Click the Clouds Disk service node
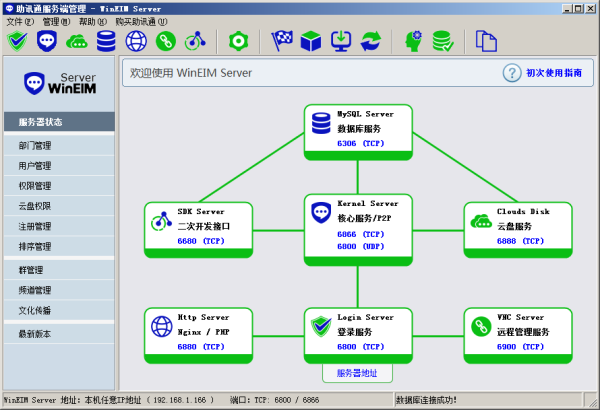 coord(519,226)
